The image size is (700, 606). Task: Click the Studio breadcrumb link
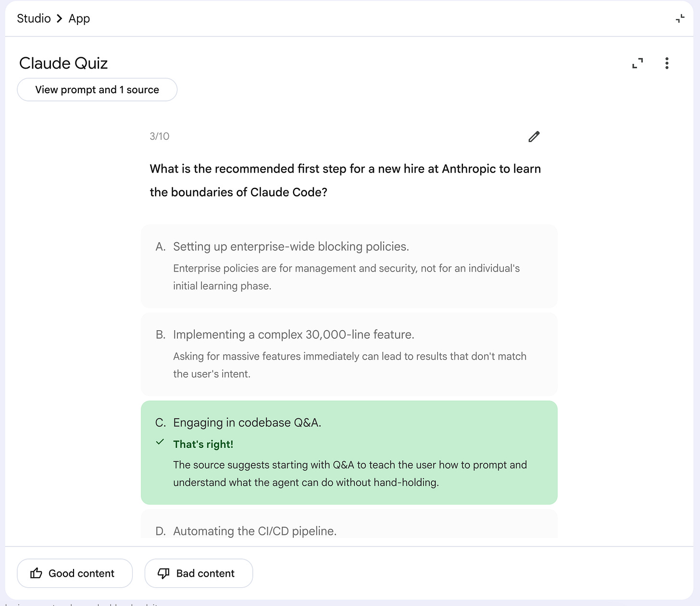click(34, 18)
